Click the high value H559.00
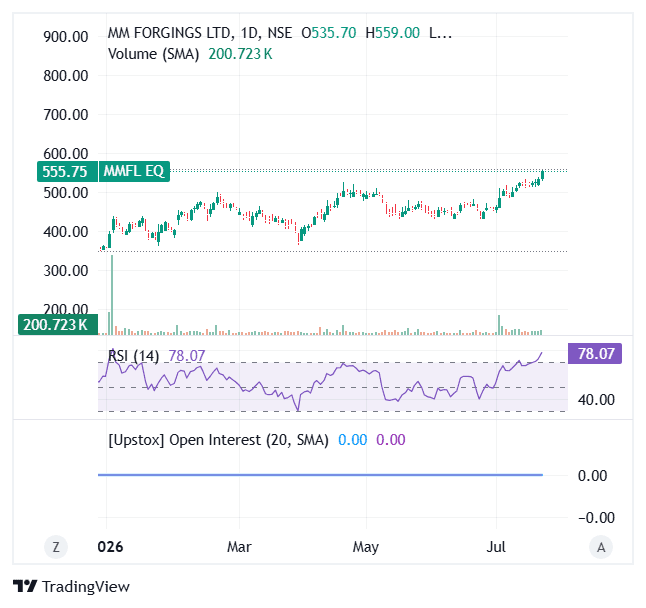 click(x=393, y=33)
